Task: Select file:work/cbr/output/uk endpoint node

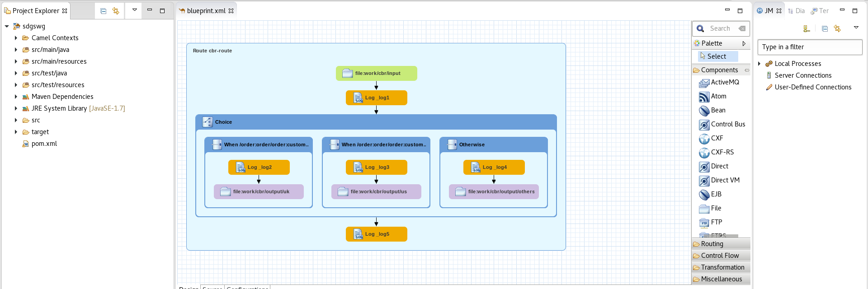Action: point(259,191)
